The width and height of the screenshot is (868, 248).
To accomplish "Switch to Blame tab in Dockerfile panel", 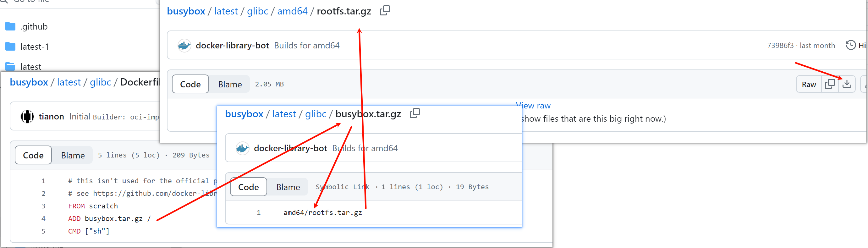I will 73,155.
